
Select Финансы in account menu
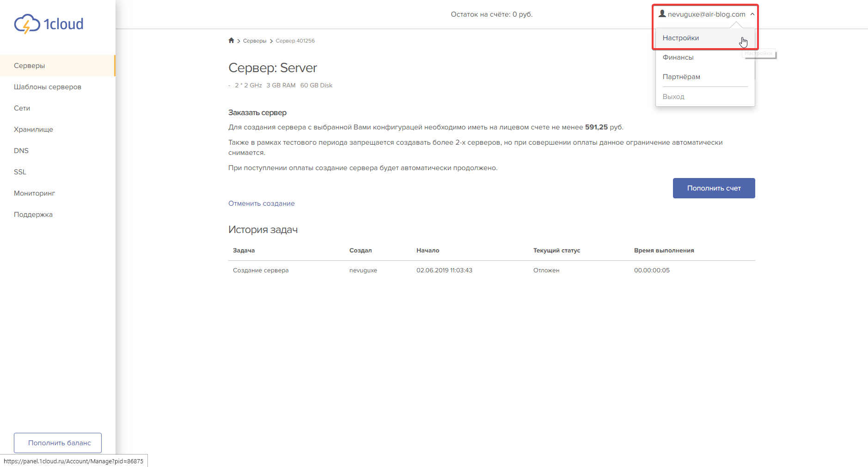(x=678, y=57)
